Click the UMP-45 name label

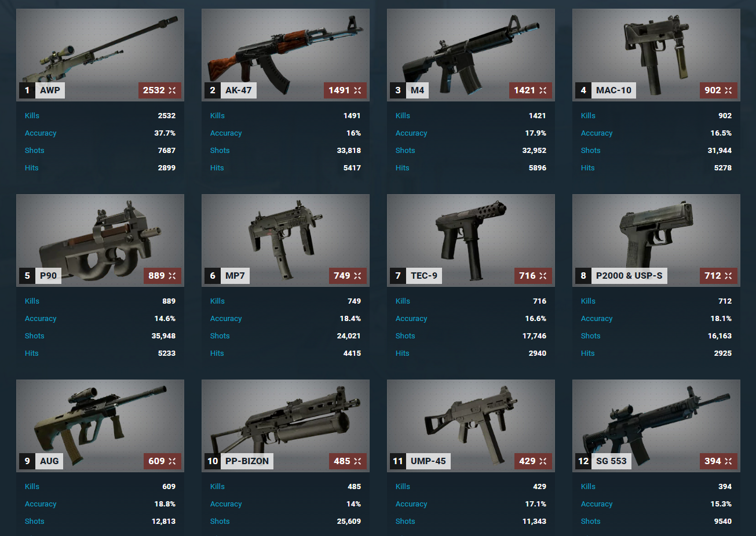click(428, 461)
